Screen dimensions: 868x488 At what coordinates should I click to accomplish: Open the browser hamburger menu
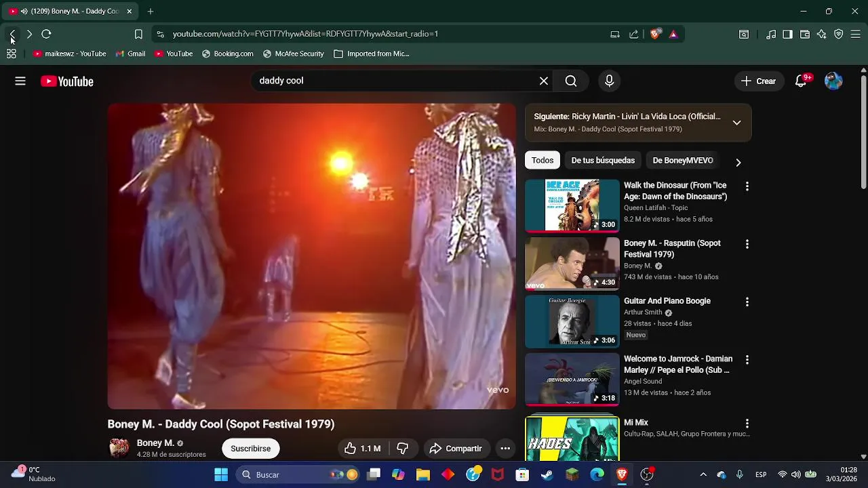pyautogui.click(x=856, y=34)
